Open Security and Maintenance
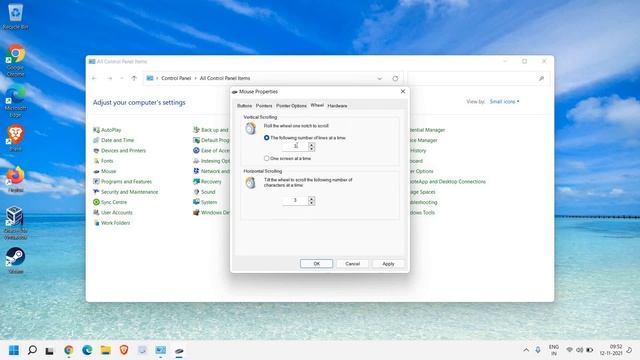Image resolution: width=640 pixels, height=360 pixels. tap(129, 192)
